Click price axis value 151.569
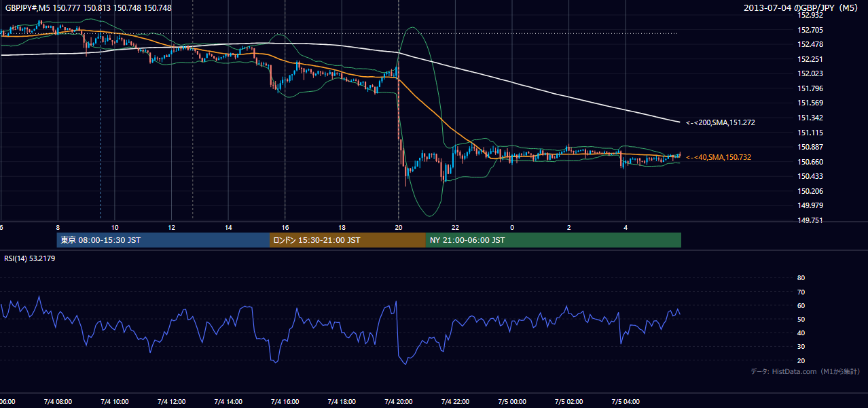Image resolution: width=868 pixels, height=408 pixels. pos(810,103)
